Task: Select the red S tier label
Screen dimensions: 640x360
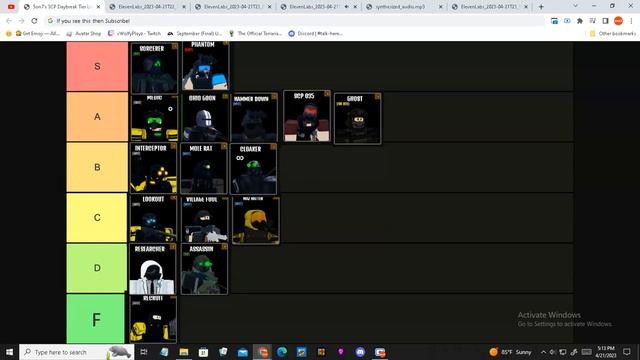Action: 97,66
